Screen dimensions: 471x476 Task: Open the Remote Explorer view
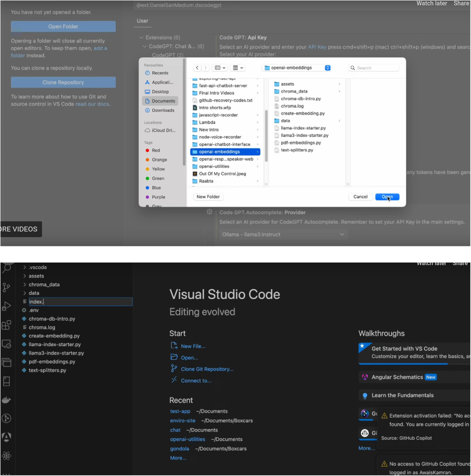point(6,343)
